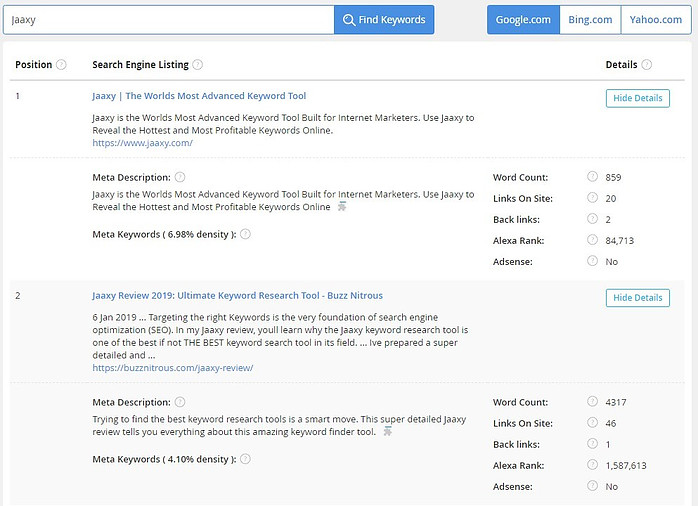Click the Search Engine Listing help icon
698x506 pixels.
point(198,65)
